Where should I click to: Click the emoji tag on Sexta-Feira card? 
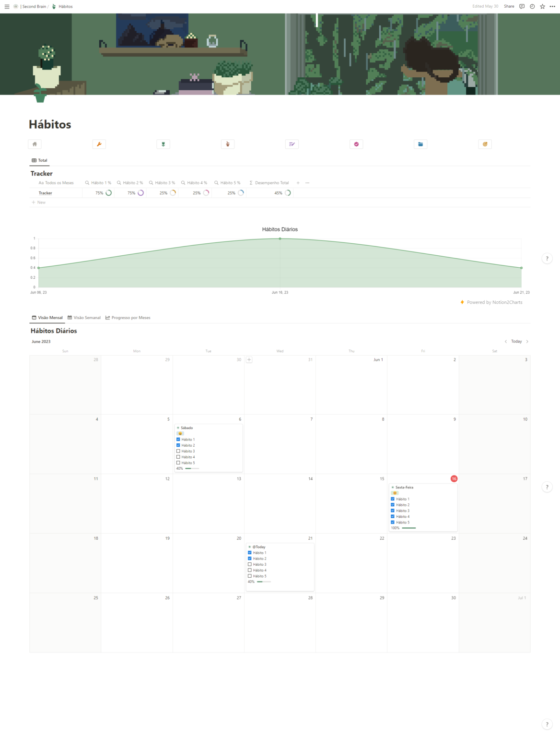click(x=395, y=493)
